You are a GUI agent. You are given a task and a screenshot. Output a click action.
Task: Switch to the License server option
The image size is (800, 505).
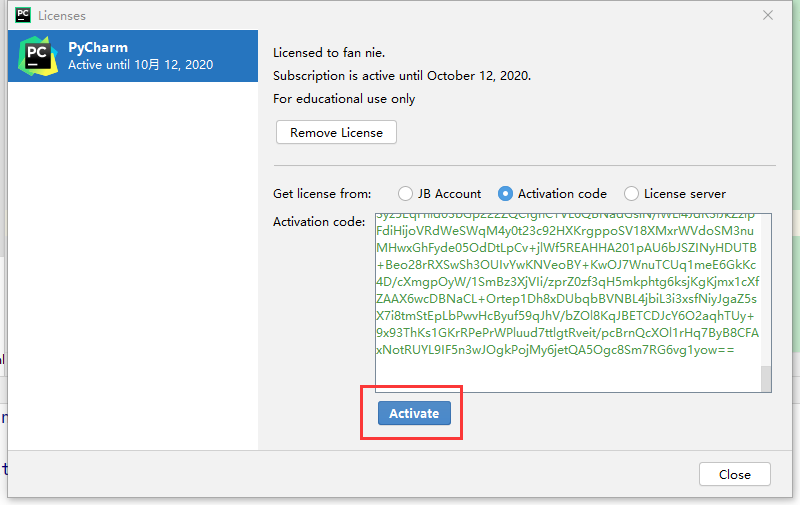point(631,194)
